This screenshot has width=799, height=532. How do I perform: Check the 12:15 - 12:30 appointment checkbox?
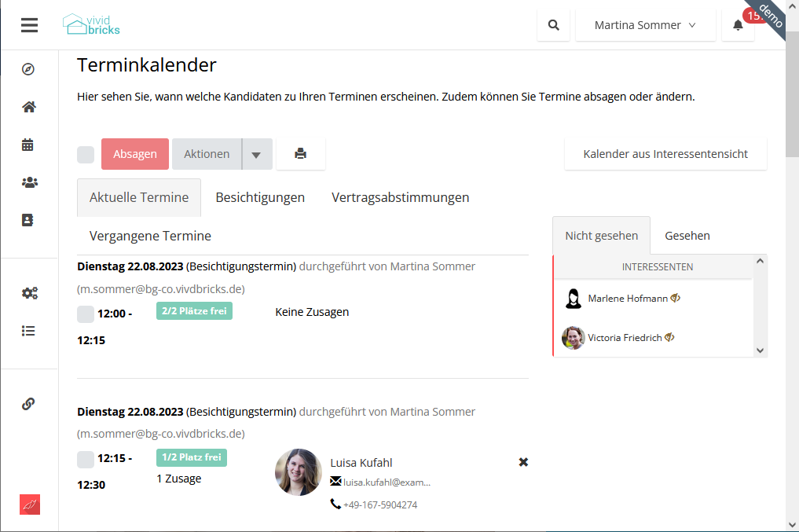tap(86, 459)
